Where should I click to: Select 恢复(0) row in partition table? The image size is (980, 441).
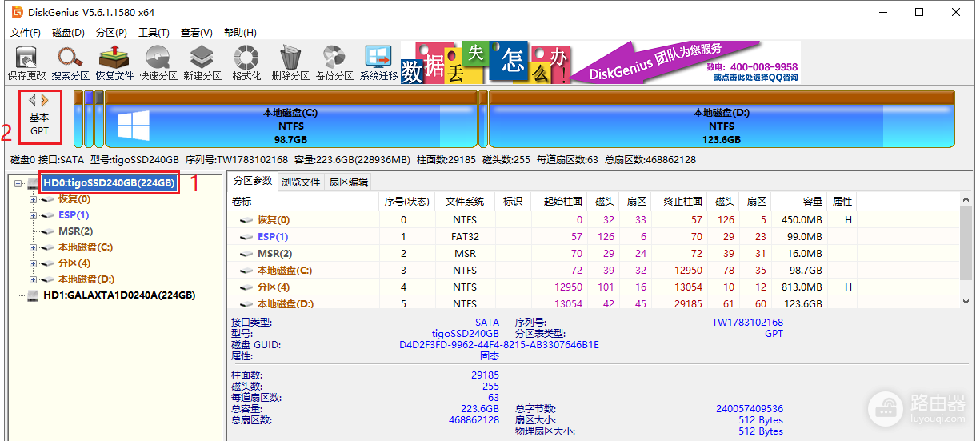pyautogui.click(x=592, y=219)
